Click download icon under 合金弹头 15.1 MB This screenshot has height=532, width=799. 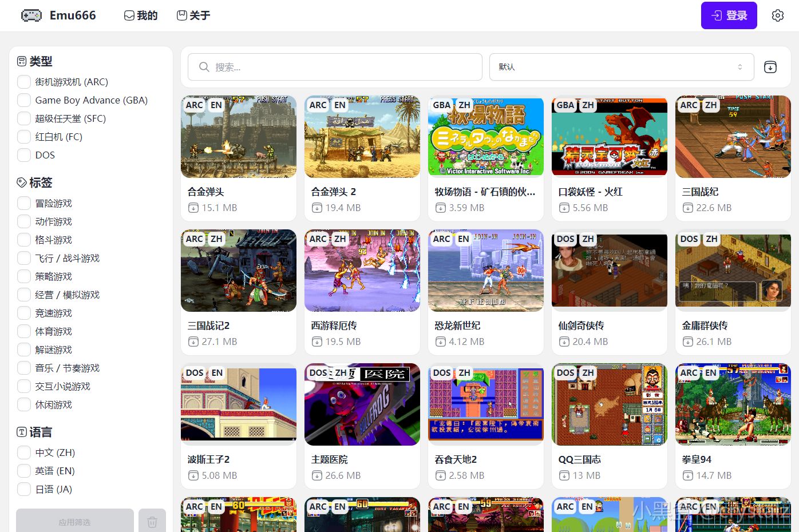point(193,208)
